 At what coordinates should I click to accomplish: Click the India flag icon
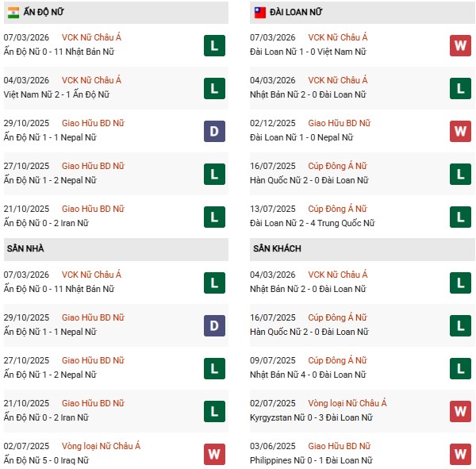point(13,13)
